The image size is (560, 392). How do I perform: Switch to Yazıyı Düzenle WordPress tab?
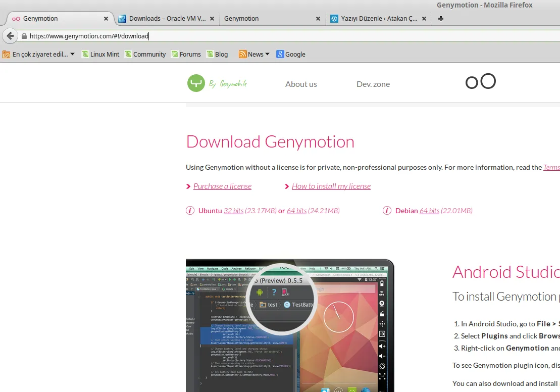379,19
